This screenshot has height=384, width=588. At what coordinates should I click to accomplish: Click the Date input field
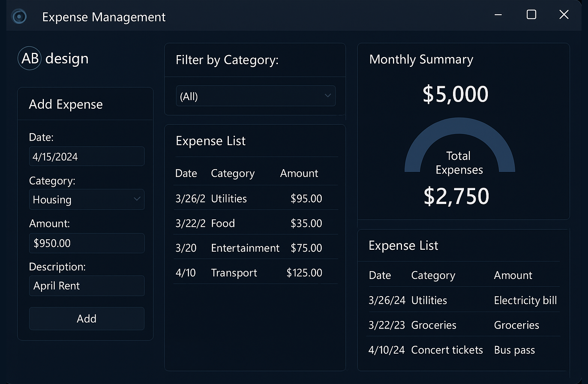[x=87, y=156]
